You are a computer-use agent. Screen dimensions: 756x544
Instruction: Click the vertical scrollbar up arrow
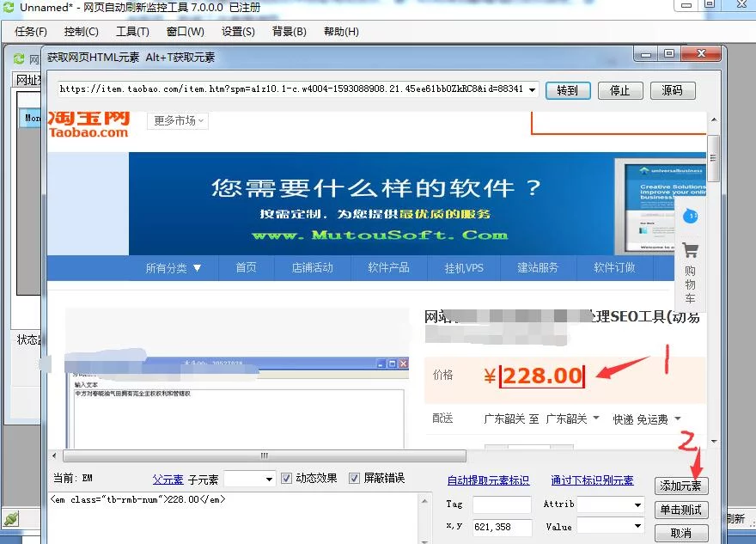point(714,119)
